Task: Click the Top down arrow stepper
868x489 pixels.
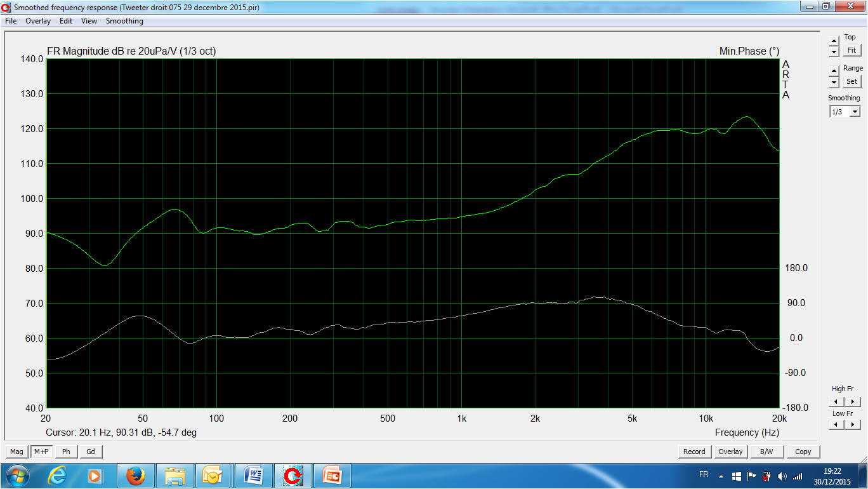Action: click(834, 52)
